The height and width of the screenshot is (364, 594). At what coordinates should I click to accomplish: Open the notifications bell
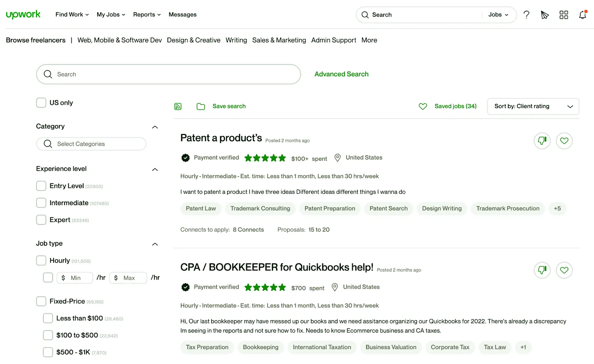[x=582, y=15]
